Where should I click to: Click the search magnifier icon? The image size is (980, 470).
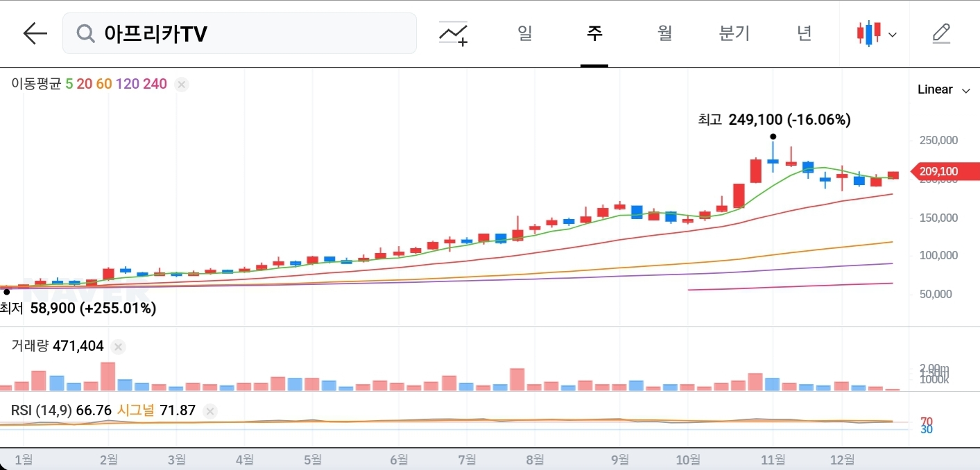[x=85, y=33]
